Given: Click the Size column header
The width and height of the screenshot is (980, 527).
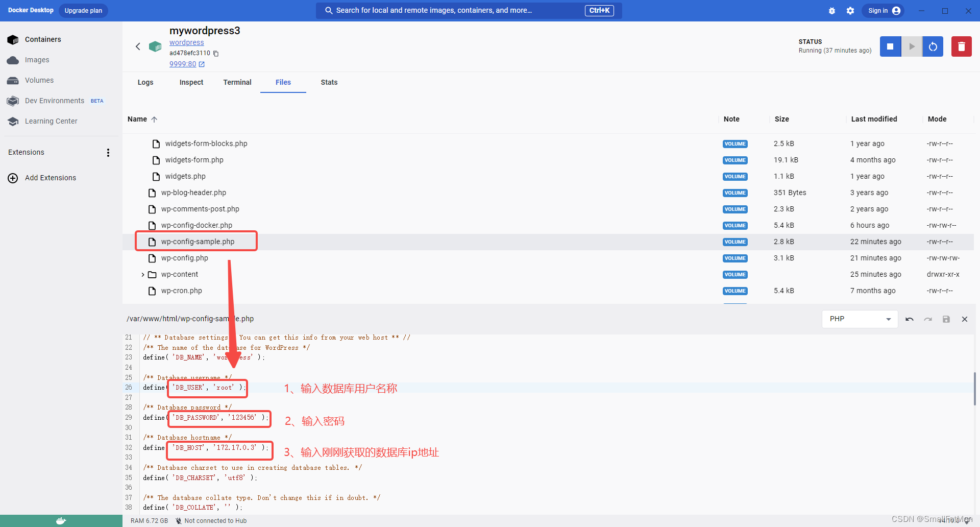Looking at the screenshot, I should pyautogui.click(x=781, y=119).
